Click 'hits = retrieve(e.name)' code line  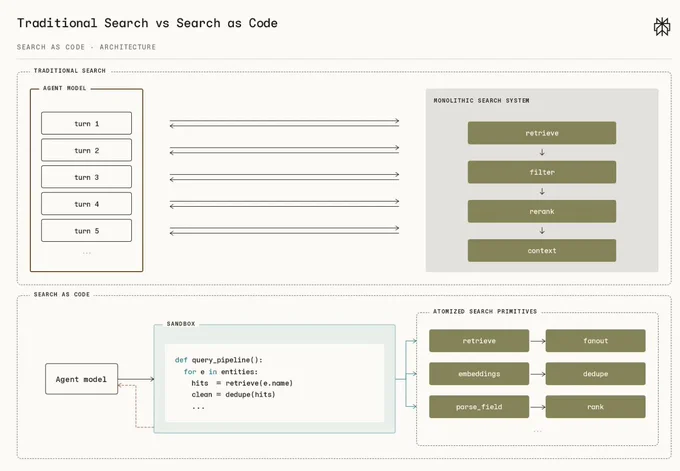tap(242, 383)
